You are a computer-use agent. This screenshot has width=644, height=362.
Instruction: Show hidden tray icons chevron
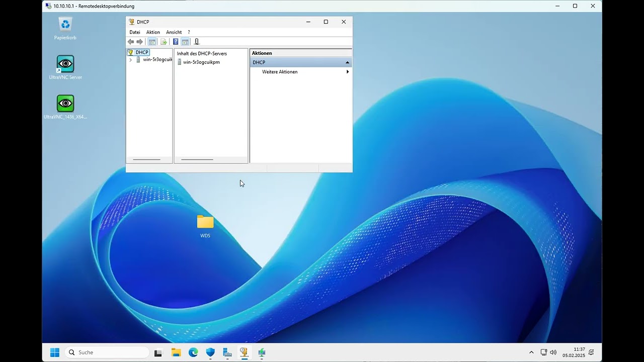point(531,352)
